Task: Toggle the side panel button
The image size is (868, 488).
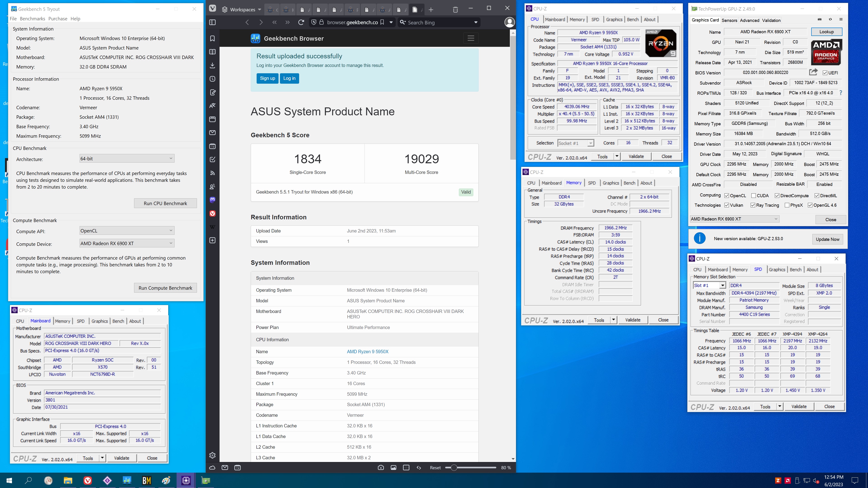Action: pos(212,22)
